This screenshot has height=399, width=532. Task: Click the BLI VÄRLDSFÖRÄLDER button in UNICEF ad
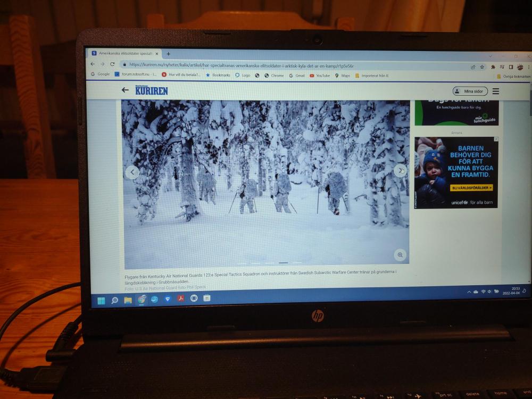pos(472,188)
